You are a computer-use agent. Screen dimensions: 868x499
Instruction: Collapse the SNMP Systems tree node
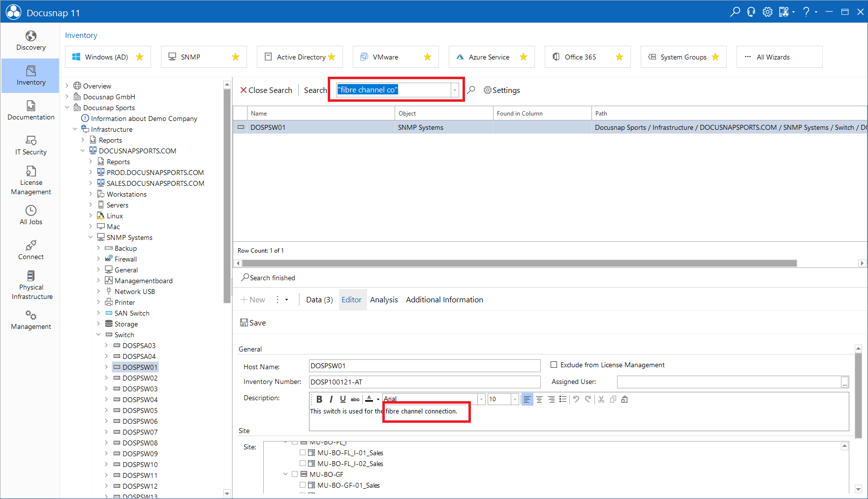(91, 237)
